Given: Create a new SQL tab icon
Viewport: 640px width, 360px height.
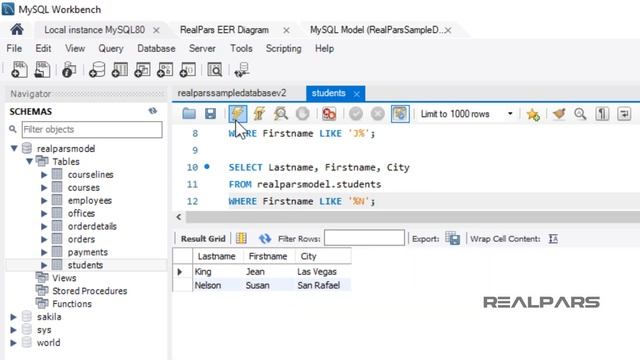Looking at the screenshot, I should pos(19,70).
